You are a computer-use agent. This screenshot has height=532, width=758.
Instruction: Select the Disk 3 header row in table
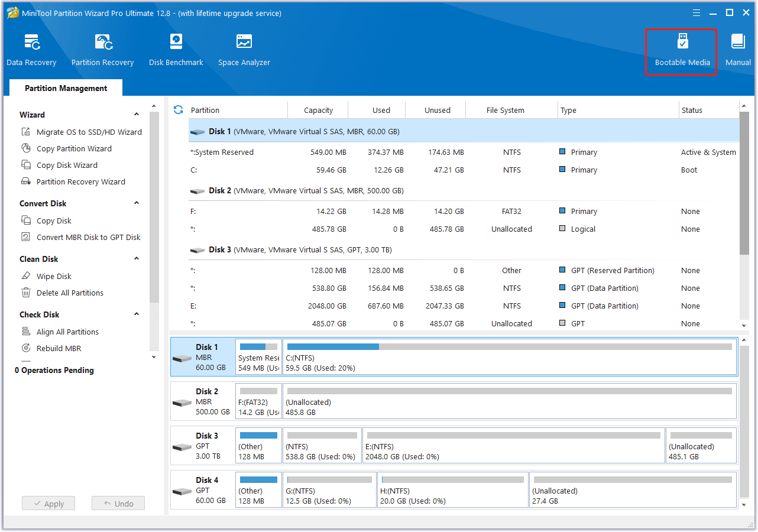[464, 250]
